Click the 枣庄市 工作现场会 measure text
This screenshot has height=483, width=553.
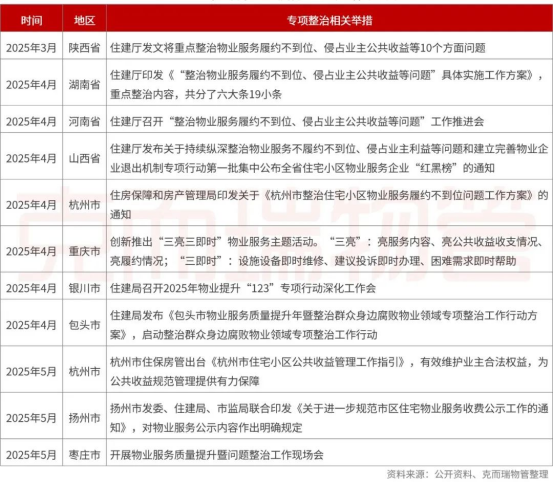coord(217,455)
